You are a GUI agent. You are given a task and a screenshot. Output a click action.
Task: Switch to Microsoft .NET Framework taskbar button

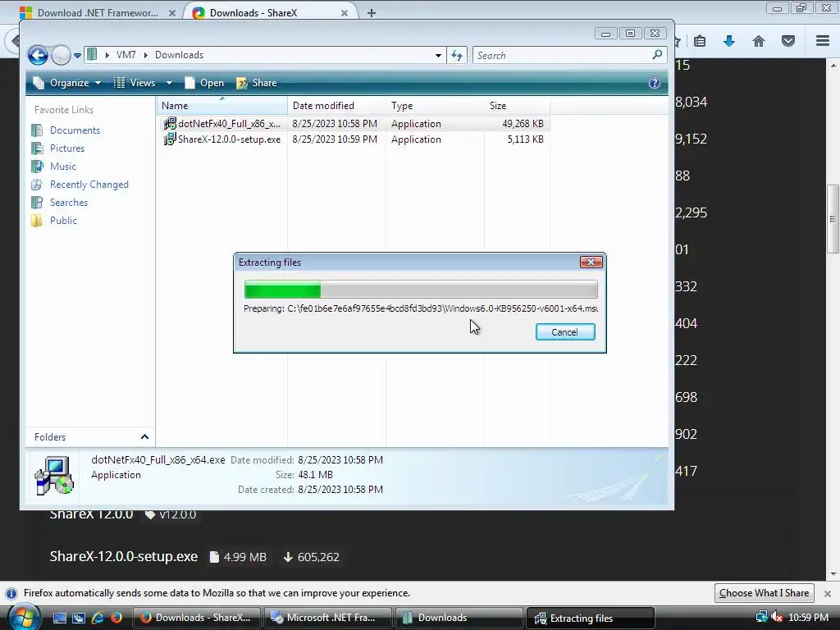pos(327,618)
